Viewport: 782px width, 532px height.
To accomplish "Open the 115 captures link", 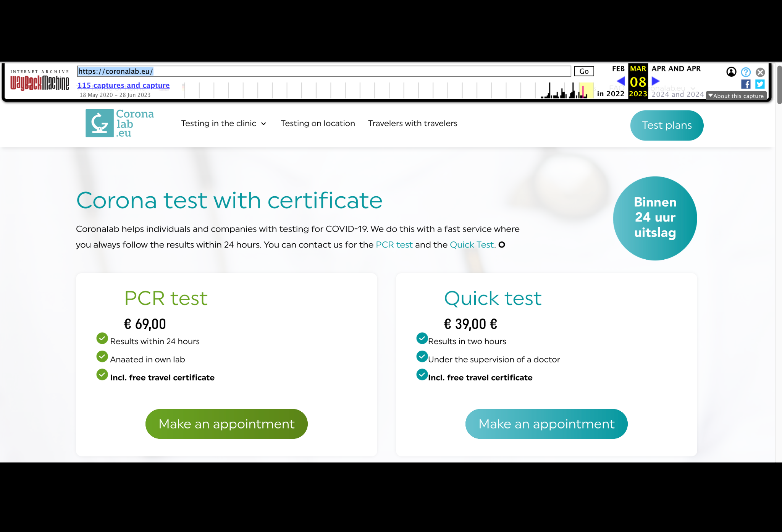I will tap(123, 85).
